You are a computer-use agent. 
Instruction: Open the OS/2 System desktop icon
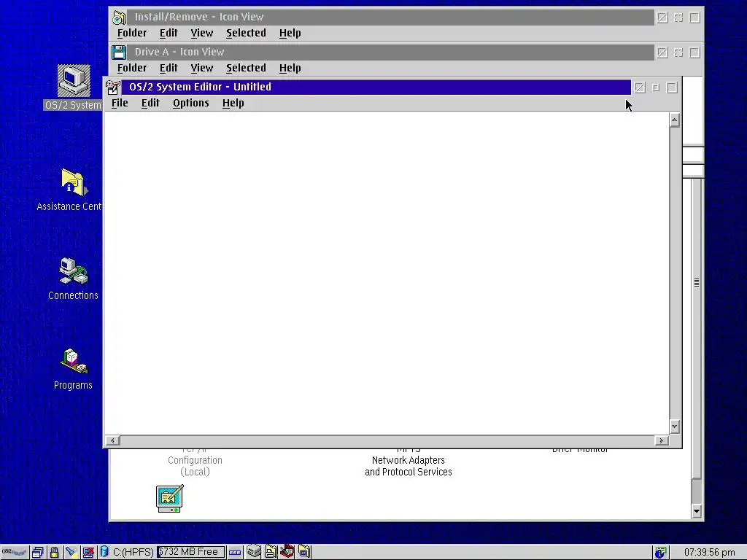coord(74,81)
